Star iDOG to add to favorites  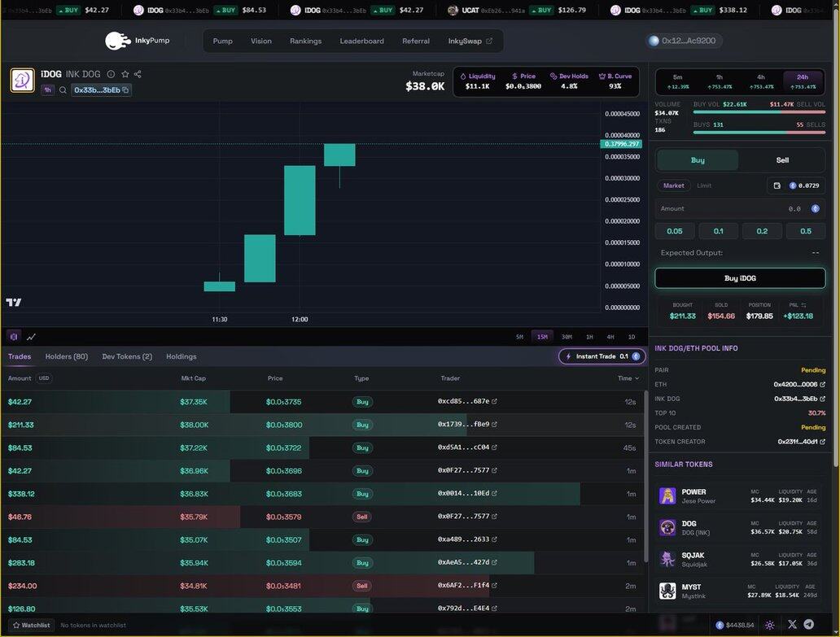(125, 74)
